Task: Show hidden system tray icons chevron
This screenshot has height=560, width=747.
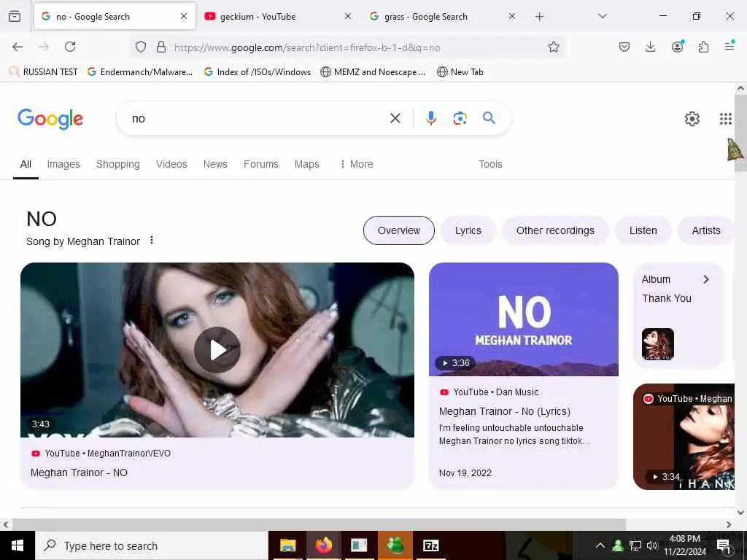Action: pos(600,545)
